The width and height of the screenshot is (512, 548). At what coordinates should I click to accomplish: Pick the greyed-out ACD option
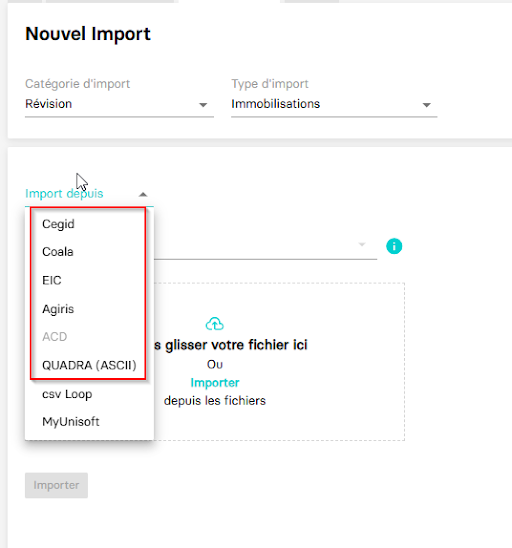(89, 337)
